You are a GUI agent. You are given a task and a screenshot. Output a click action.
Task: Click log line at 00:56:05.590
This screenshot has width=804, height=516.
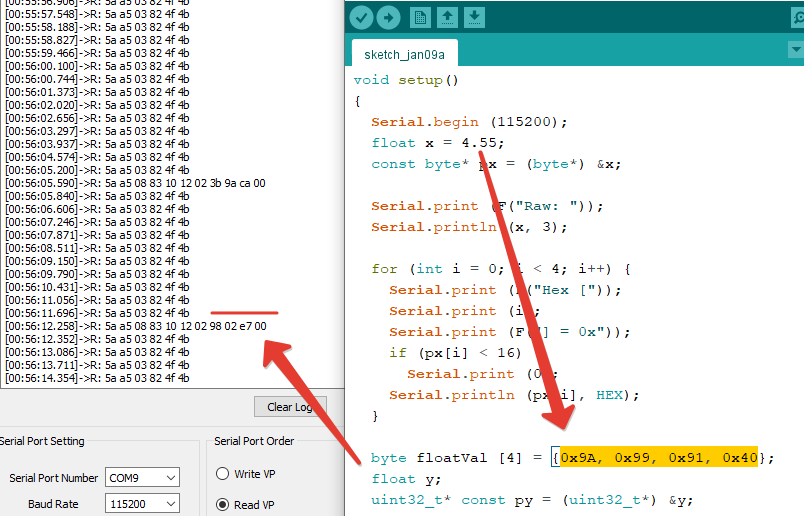[x=135, y=183]
